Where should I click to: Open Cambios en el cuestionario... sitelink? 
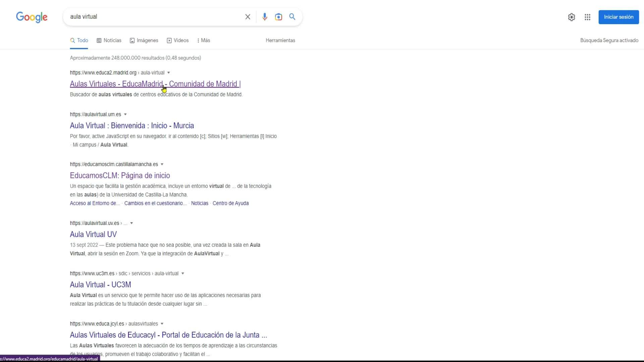click(155, 203)
